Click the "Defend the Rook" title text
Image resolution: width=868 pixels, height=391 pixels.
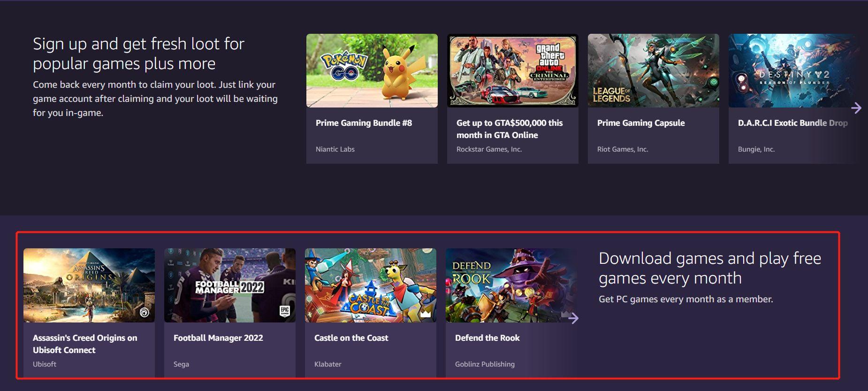click(487, 338)
